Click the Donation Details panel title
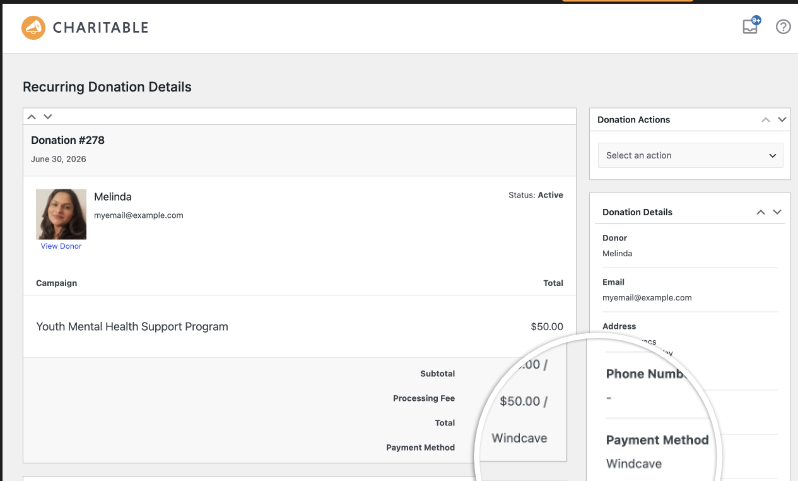The height and width of the screenshot is (481, 798). pos(637,212)
